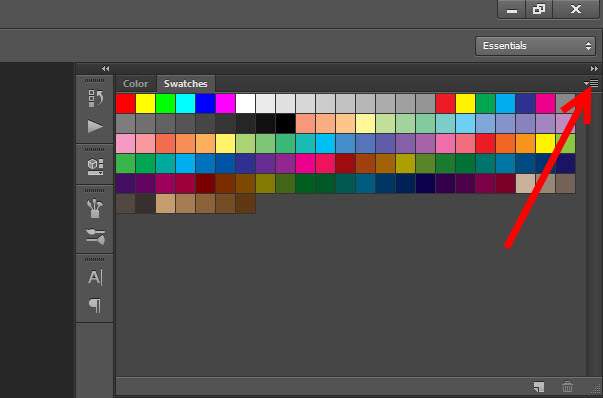Pick the pure red swatch in first row
The image size is (603, 398).
(x=125, y=103)
